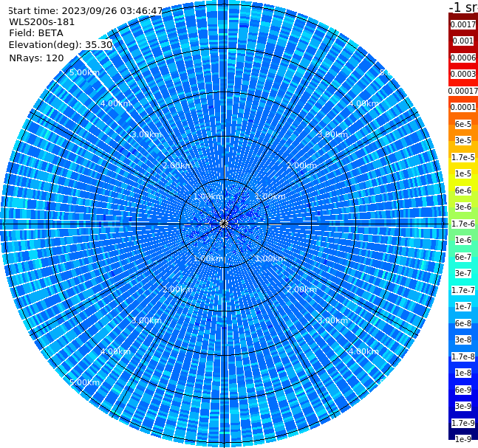Select the 6e-9 colorbar tick label

(463, 390)
